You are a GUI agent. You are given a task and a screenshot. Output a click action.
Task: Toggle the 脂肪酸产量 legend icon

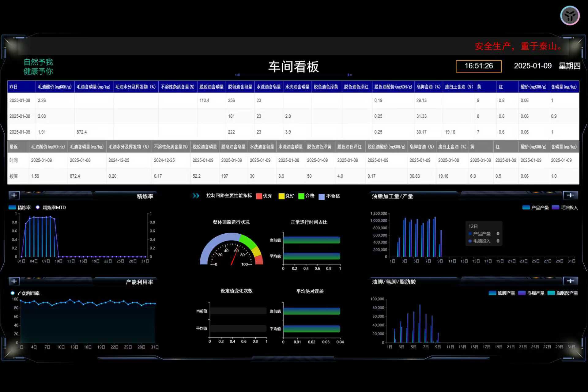[551, 293]
